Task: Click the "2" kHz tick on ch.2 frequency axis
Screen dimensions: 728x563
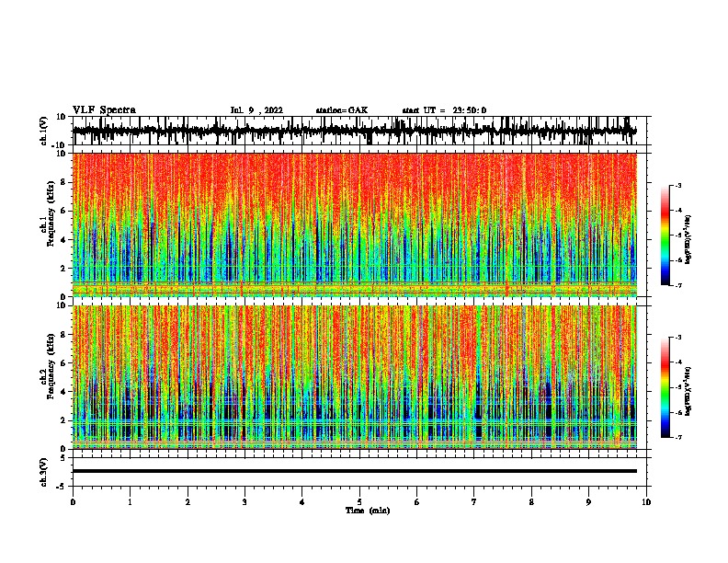Action: [x=63, y=420]
